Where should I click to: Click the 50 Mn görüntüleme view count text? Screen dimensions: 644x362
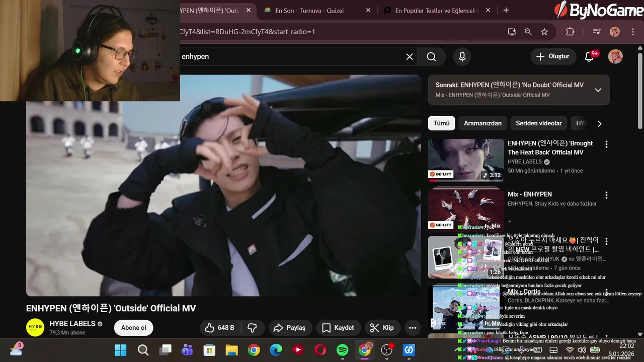pos(532,171)
